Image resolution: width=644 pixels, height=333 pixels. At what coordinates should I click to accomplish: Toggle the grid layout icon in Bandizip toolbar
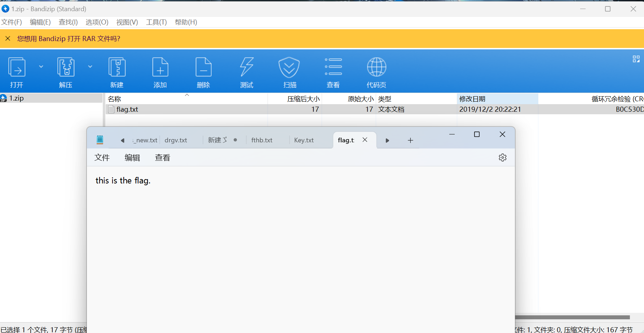pos(636,59)
